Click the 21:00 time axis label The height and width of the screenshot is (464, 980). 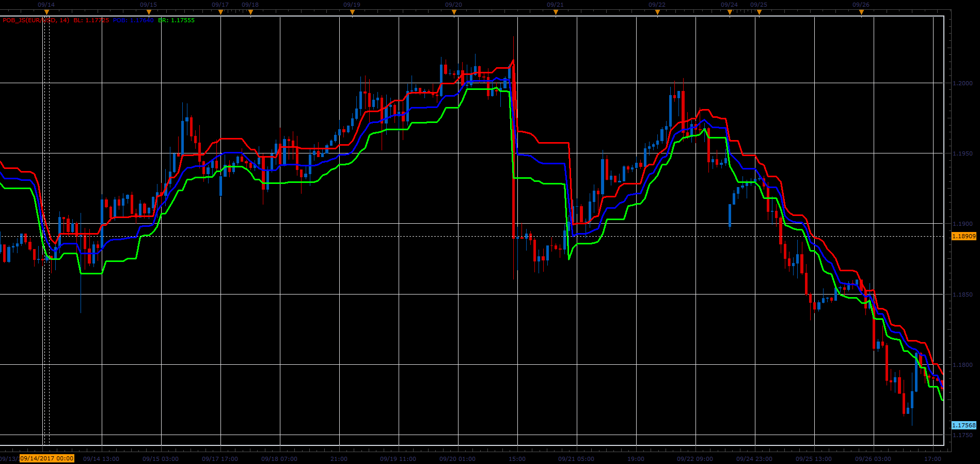(x=339, y=459)
